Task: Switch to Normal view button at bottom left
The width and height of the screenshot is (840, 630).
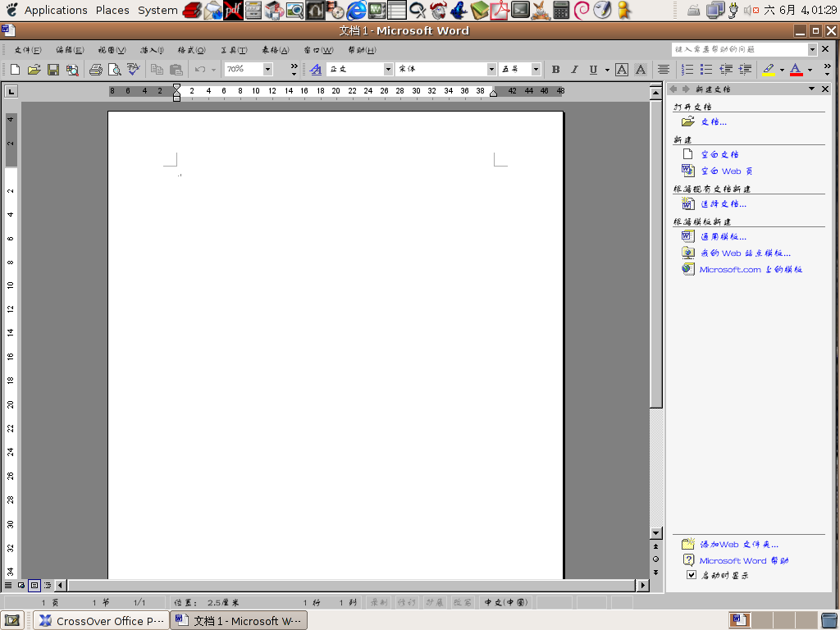Action: coord(8,585)
